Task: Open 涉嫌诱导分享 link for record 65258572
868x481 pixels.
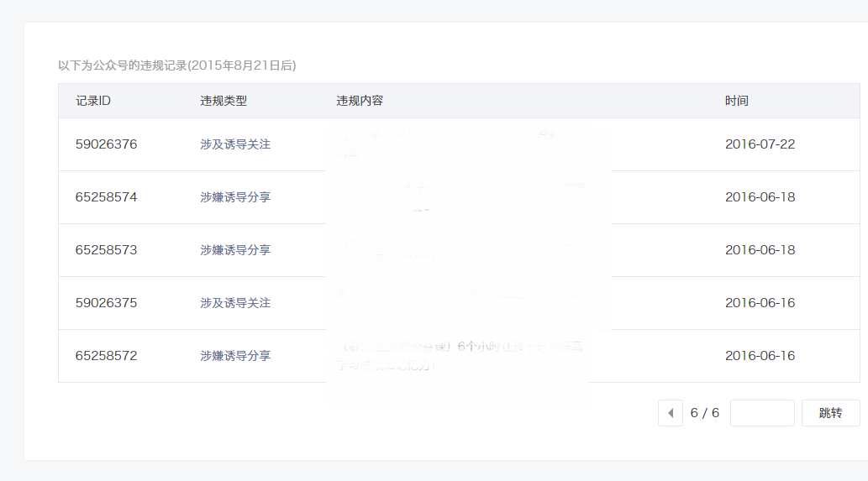Action: pos(235,356)
